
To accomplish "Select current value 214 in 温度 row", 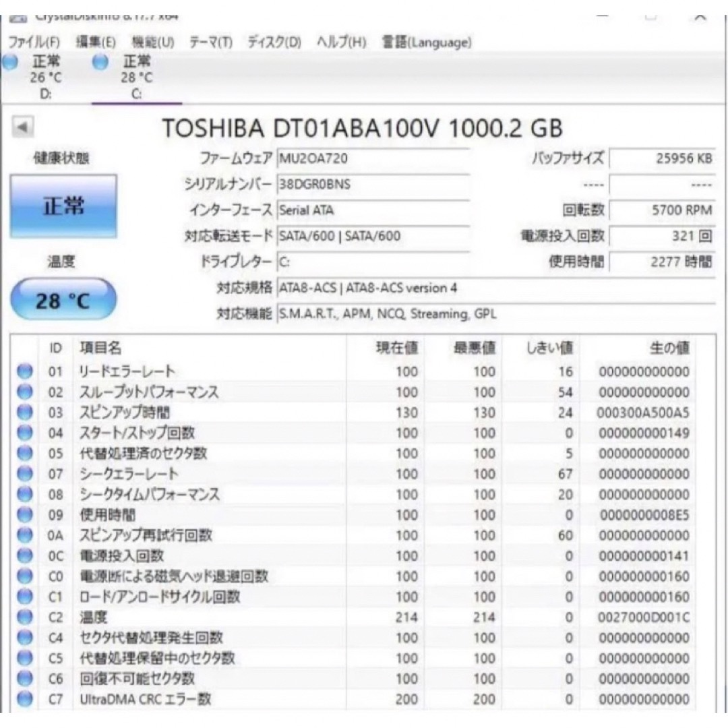I will [x=406, y=617].
